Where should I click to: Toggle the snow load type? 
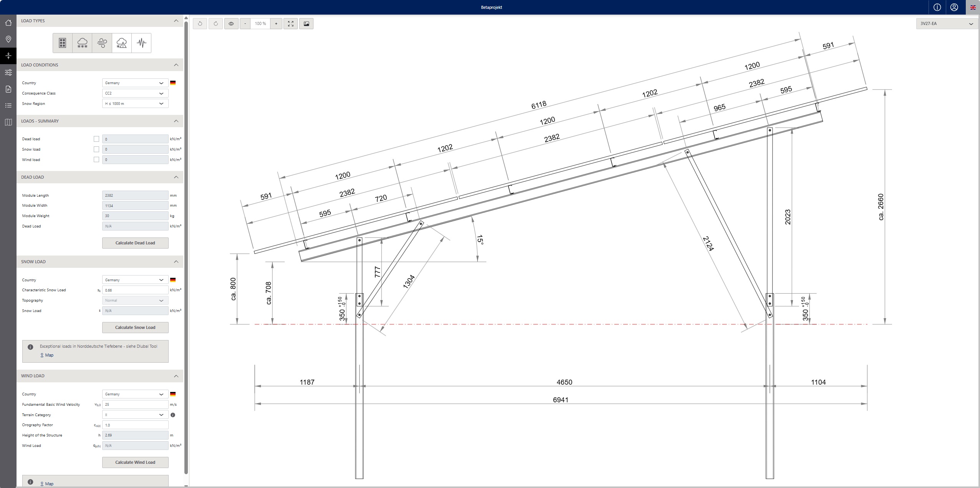82,43
